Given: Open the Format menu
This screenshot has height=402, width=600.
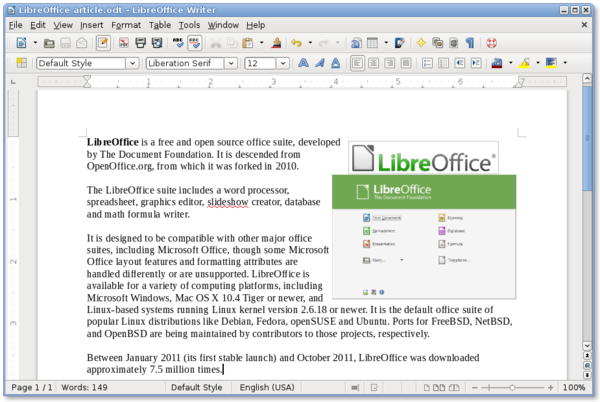Looking at the screenshot, I should click(x=126, y=25).
